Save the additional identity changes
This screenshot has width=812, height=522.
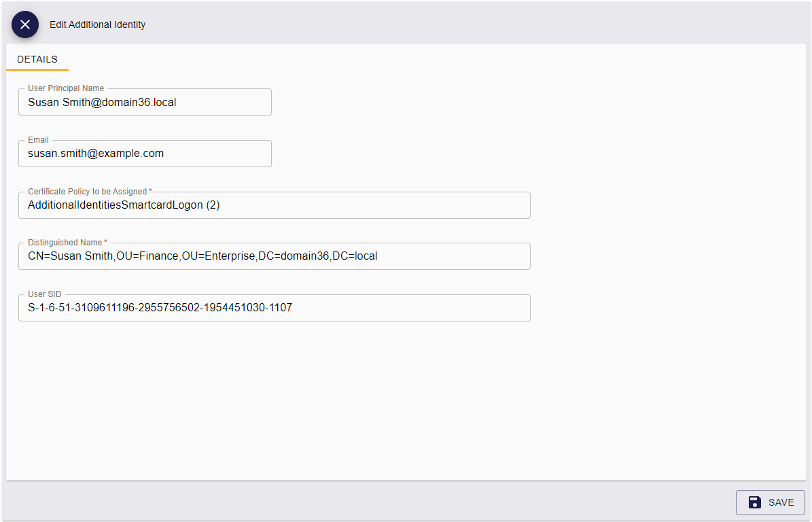[x=770, y=502]
